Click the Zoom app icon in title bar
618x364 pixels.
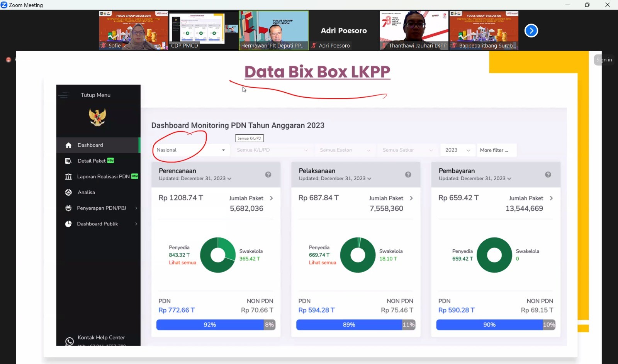click(x=4, y=5)
